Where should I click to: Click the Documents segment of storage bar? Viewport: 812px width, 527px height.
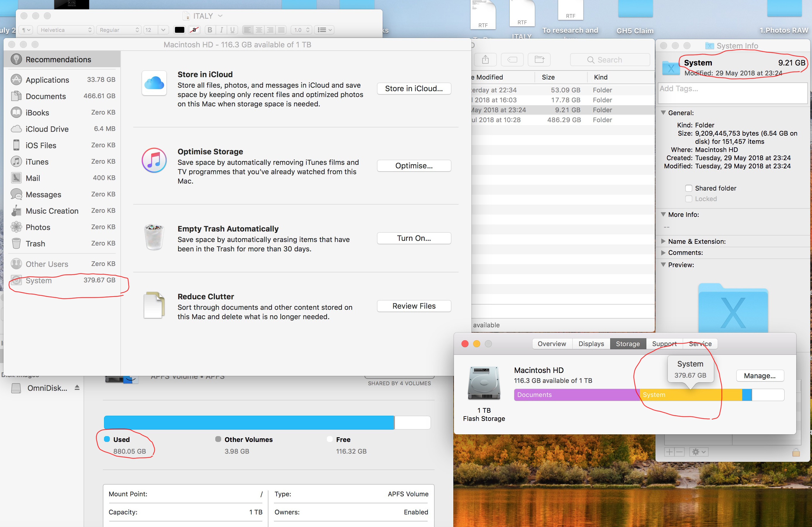(x=577, y=395)
